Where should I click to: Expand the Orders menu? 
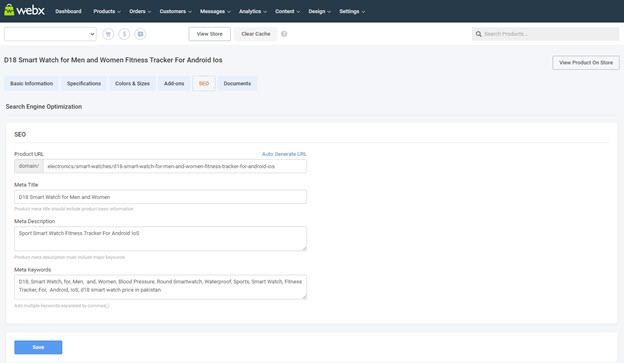(x=140, y=11)
